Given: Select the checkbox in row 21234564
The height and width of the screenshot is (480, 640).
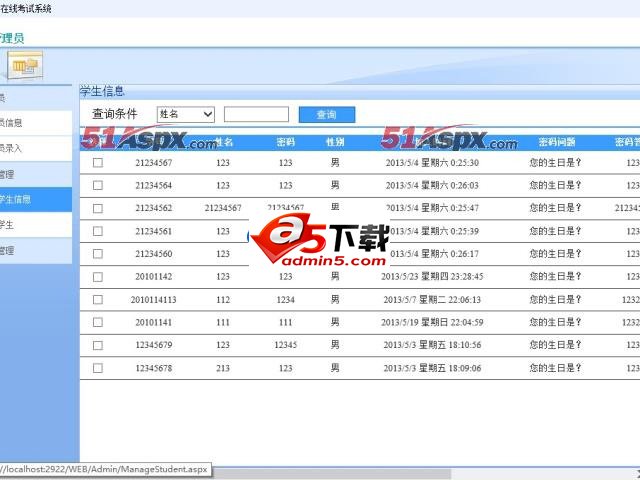Looking at the screenshot, I should tap(98, 186).
